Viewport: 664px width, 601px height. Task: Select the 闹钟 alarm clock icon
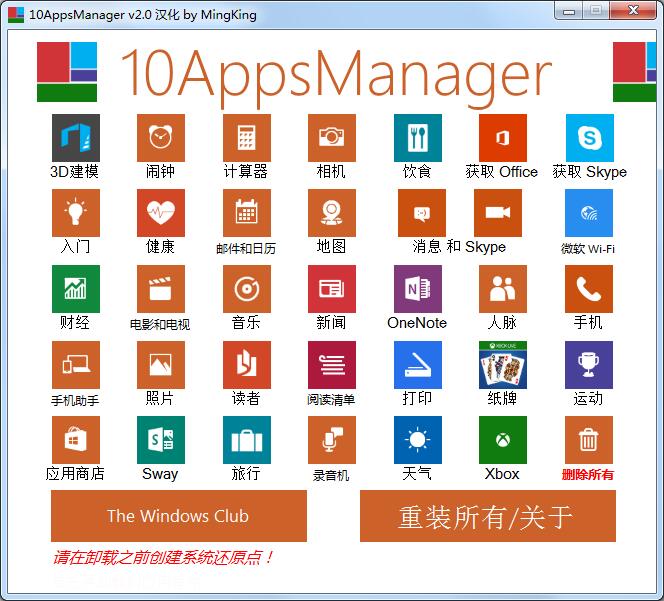(161, 138)
